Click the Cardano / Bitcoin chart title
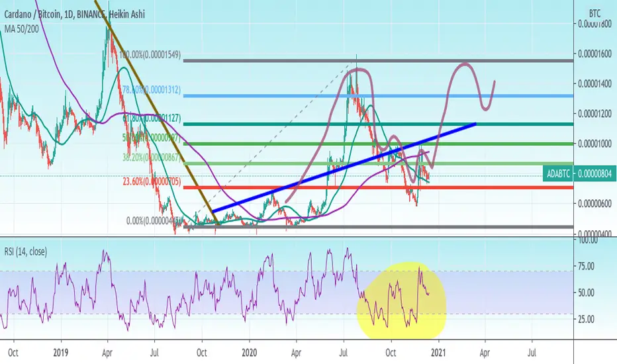Viewport: 617px width, 364px height. point(74,15)
